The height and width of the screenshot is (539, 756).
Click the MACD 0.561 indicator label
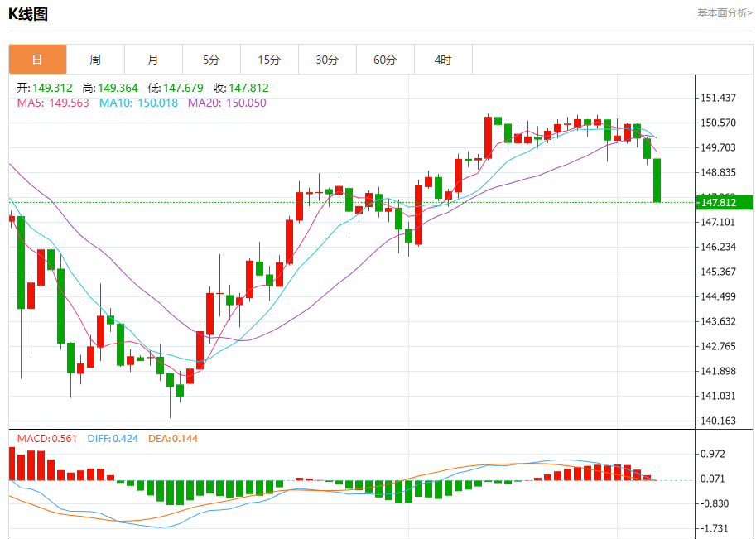[46, 438]
